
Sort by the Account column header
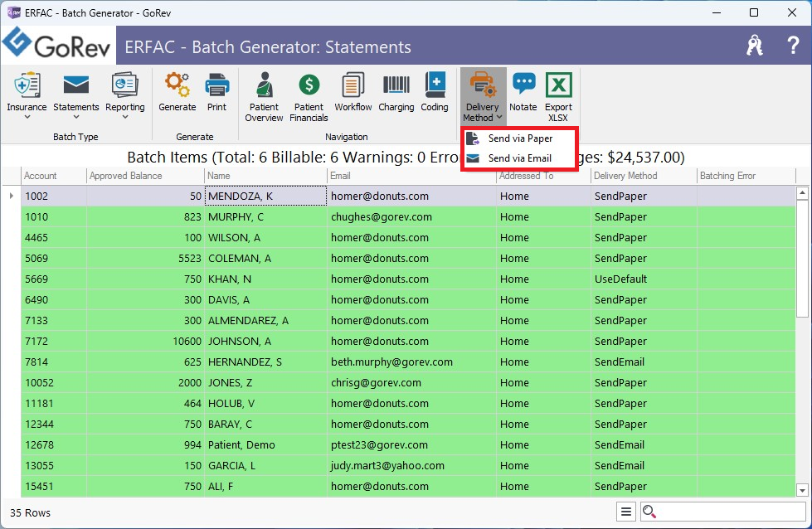pos(53,176)
